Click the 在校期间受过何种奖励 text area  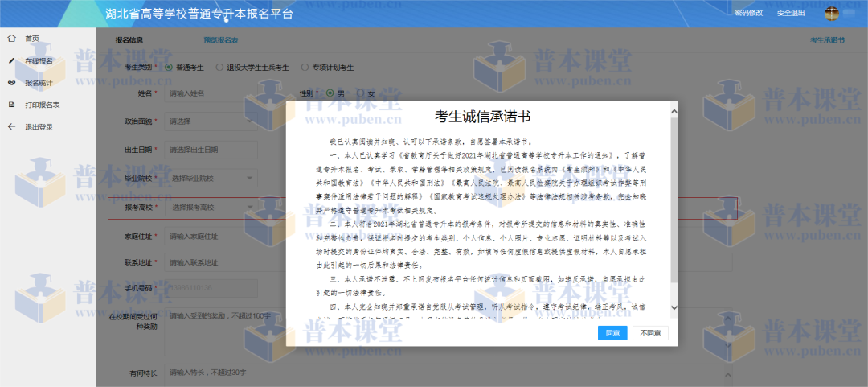450,332
